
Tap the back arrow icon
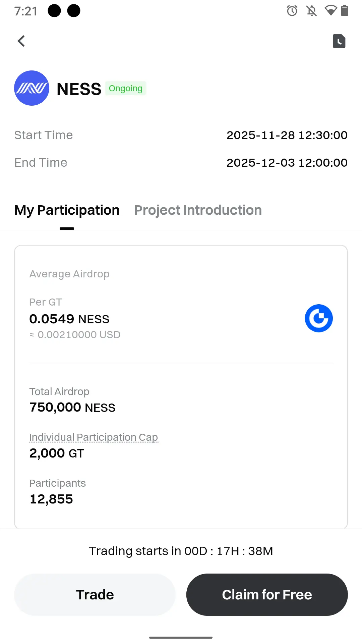21,41
